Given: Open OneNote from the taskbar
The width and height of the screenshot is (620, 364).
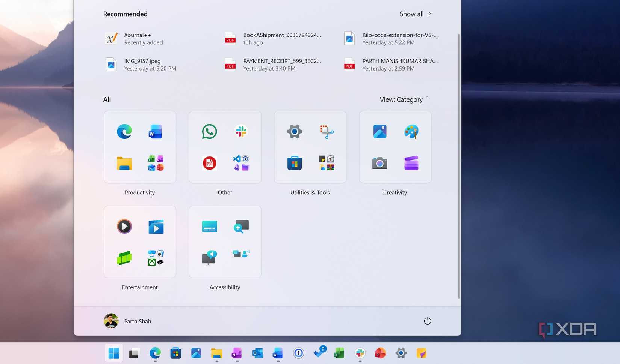Looking at the screenshot, I should click(237, 353).
